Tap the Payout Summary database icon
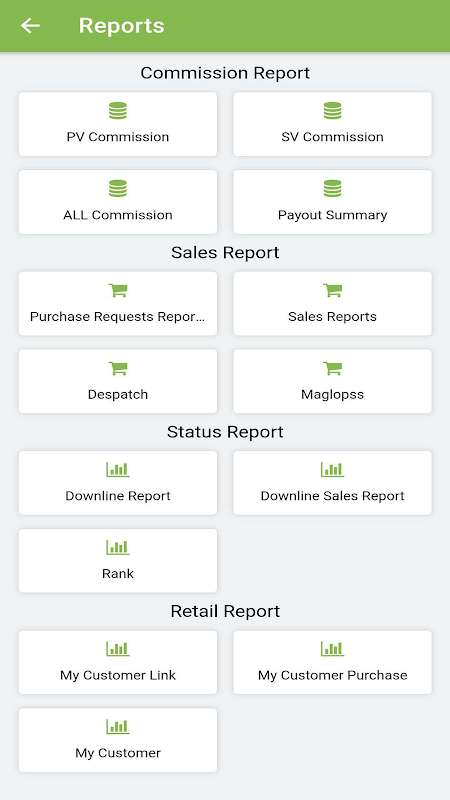The width and height of the screenshot is (450, 800). coord(333,189)
